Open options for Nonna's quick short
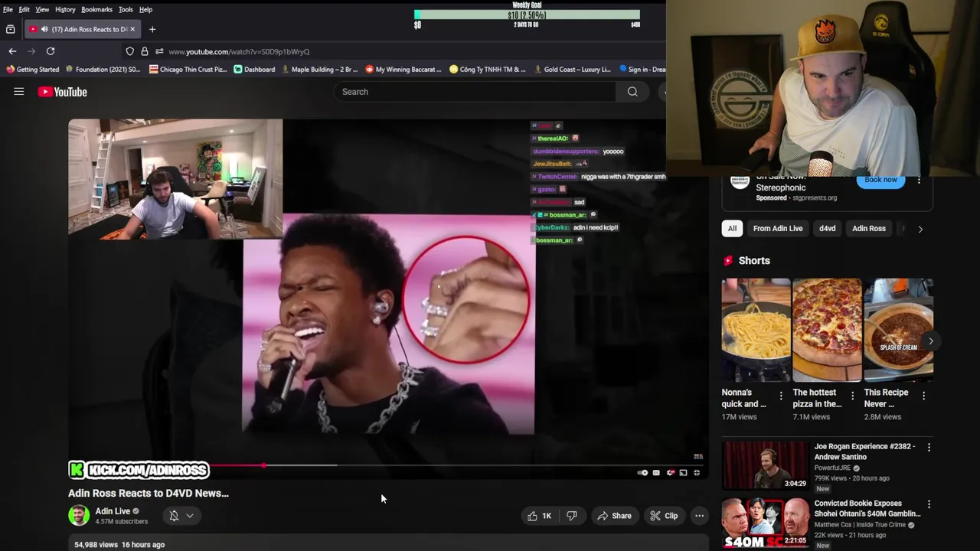 [781, 396]
